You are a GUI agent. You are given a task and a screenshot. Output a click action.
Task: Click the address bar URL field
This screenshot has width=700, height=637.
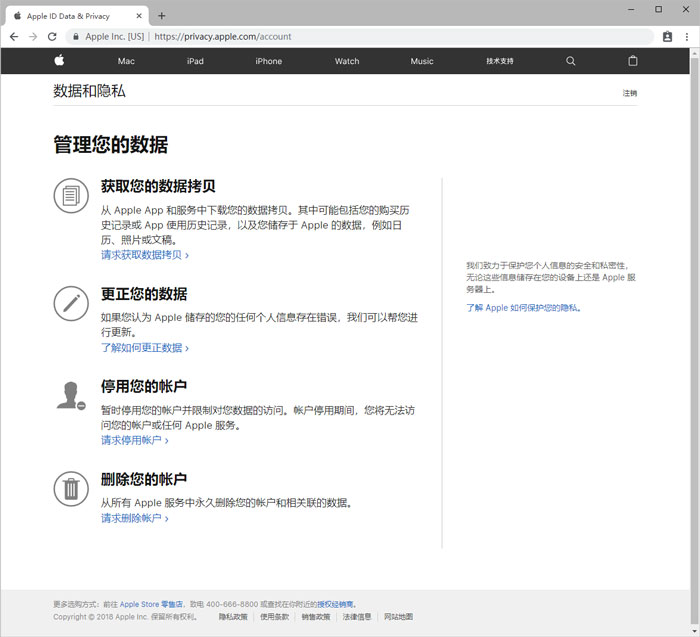click(x=360, y=37)
